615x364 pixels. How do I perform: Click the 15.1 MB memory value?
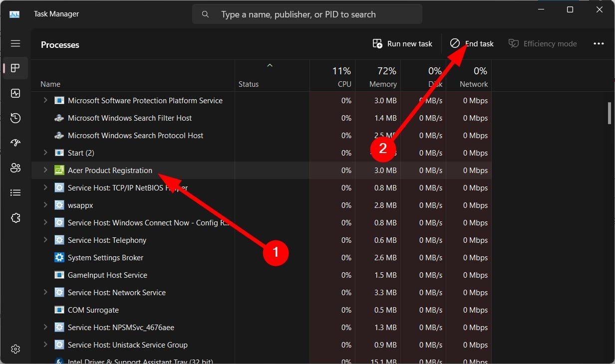pos(383,361)
